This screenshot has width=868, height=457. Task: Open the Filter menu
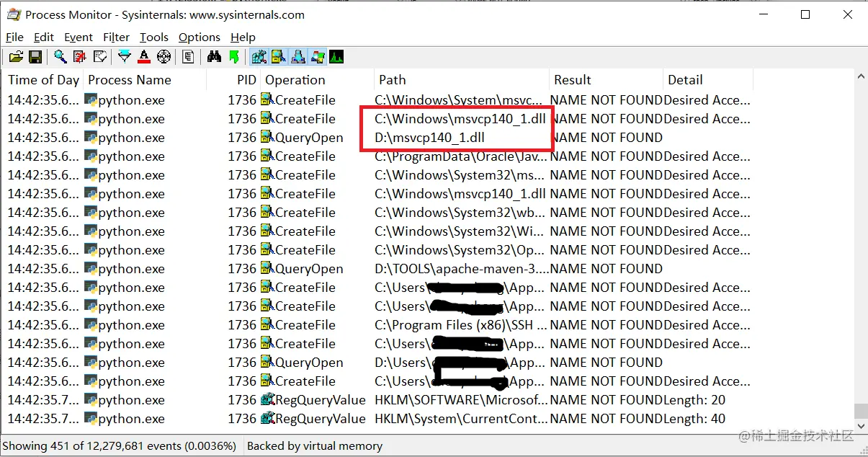(116, 37)
